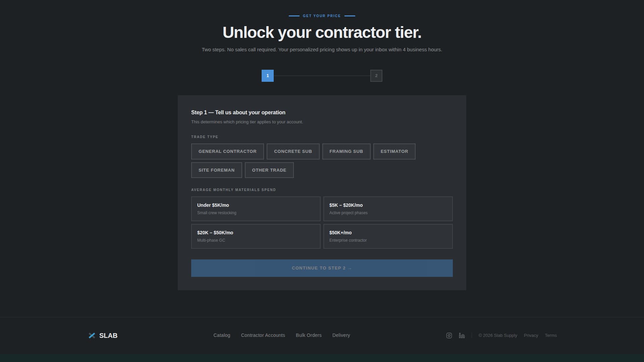
Task: Select $20K – $50K/mo Multi-phase GC option
Action: [x=256, y=236]
